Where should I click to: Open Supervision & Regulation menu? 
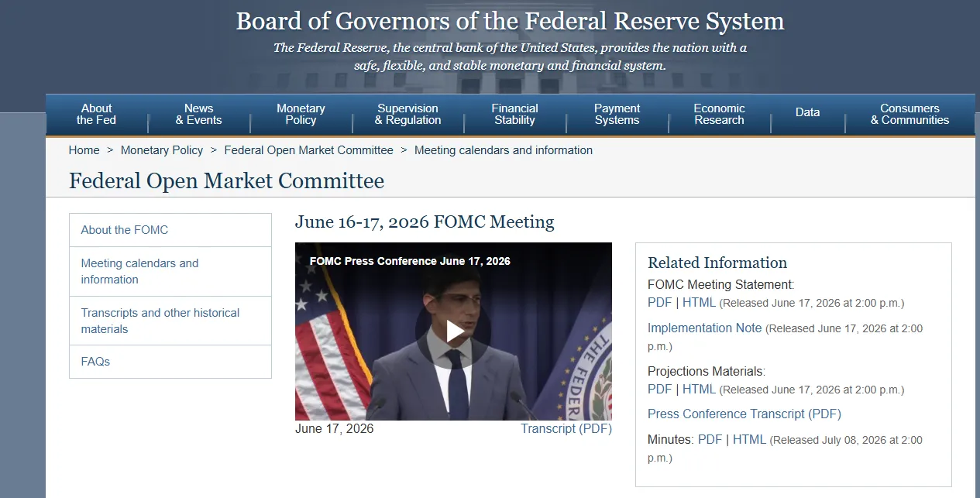click(x=407, y=115)
